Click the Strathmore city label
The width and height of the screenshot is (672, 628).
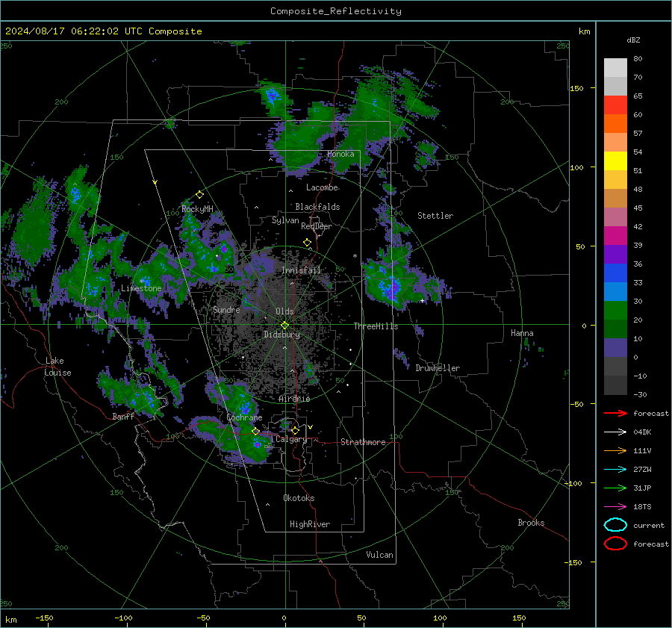[363, 442]
